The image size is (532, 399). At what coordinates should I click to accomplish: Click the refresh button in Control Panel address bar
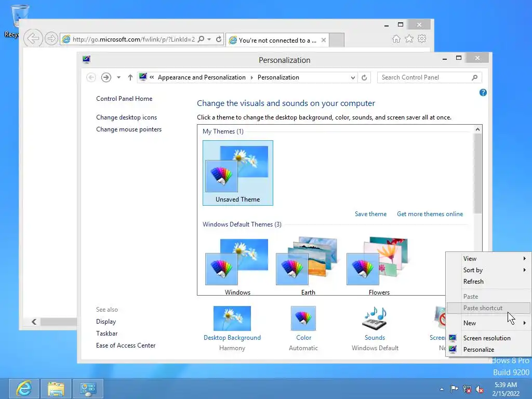[364, 77]
